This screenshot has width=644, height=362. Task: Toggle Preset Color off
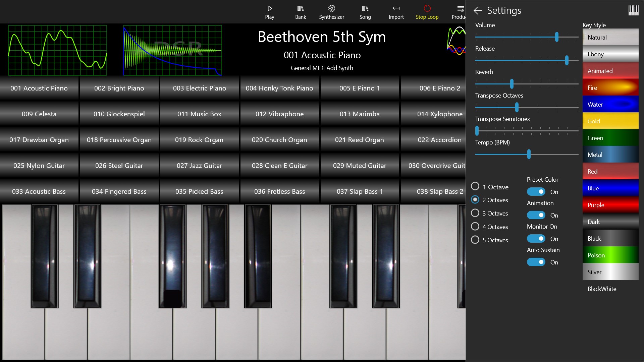(536, 191)
